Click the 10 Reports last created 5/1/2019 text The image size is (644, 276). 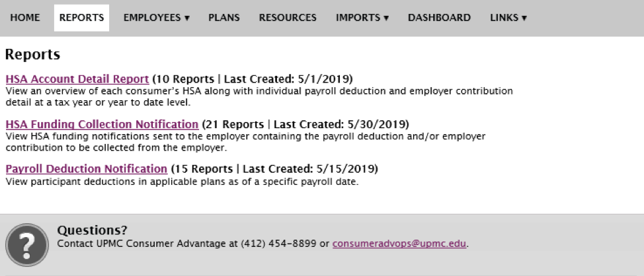coord(253,79)
